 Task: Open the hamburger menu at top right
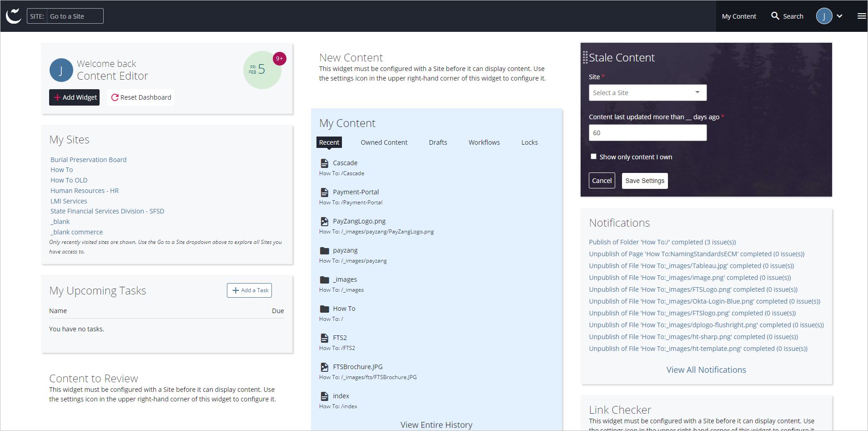(861, 15)
